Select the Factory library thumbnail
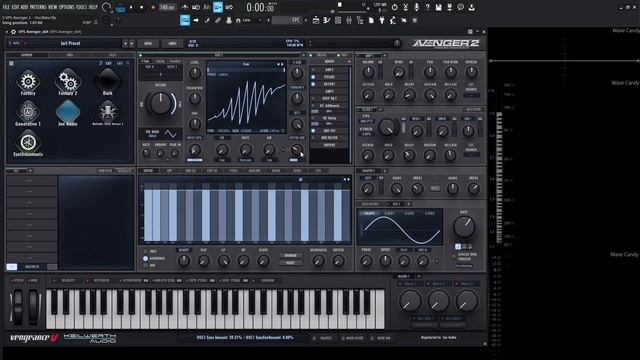Screen dimensions: 640x360 [x=28, y=82]
